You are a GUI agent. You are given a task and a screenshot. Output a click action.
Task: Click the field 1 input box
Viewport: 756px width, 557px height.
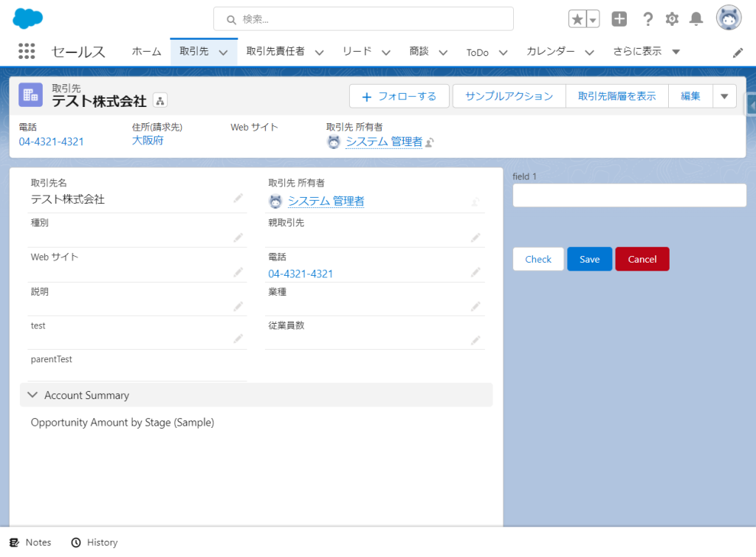(629, 196)
